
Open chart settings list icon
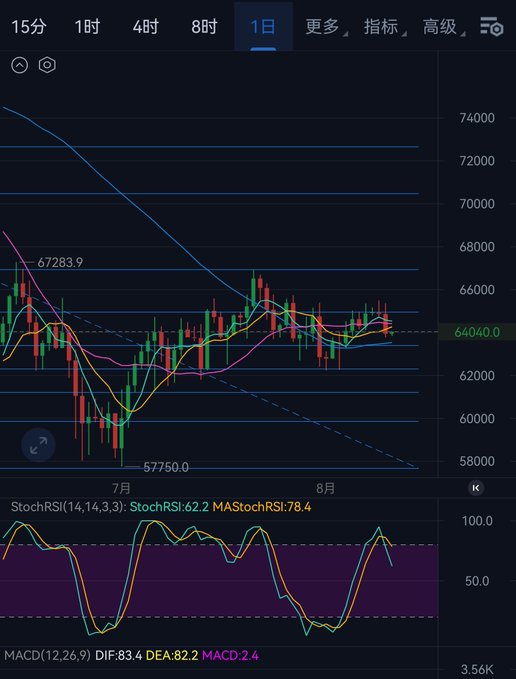tap(492, 26)
